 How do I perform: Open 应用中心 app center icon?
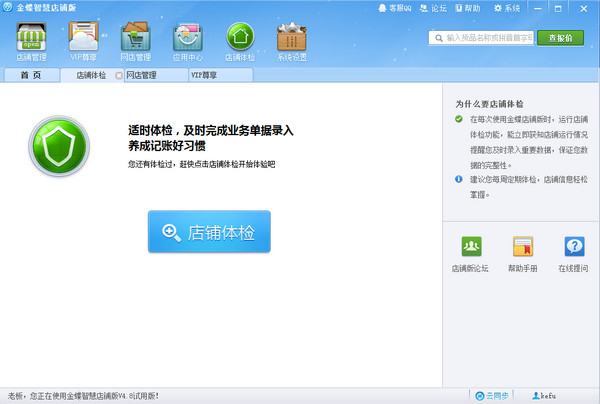click(188, 42)
